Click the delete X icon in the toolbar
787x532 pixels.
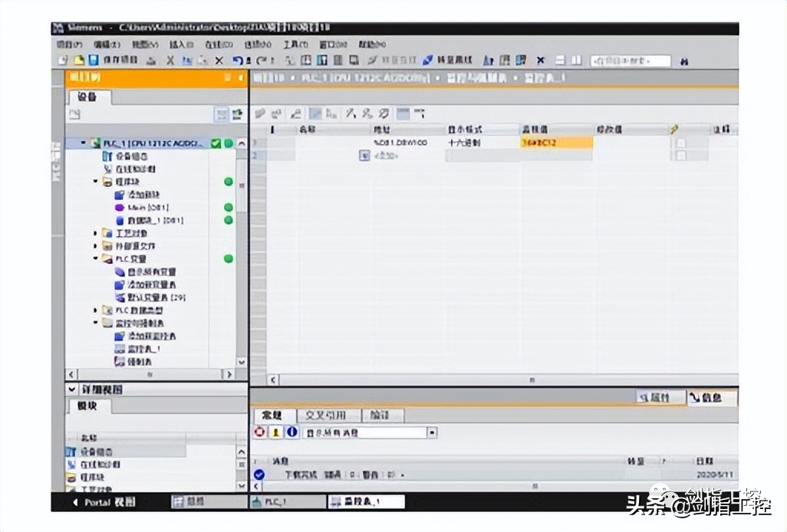click(219, 61)
